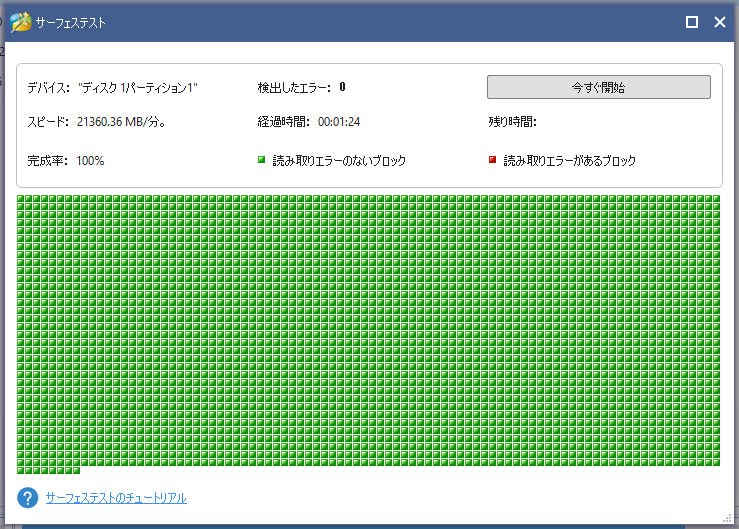Close the サーフェステスト window
Image resolution: width=739 pixels, height=529 pixels.
(x=720, y=22)
